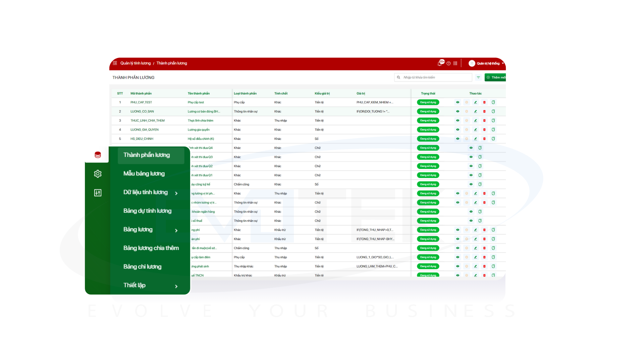Click the edit (pencil) icon for PHU_CAP_TEST
This screenshot has width=644, height=362.
point(476,102)
